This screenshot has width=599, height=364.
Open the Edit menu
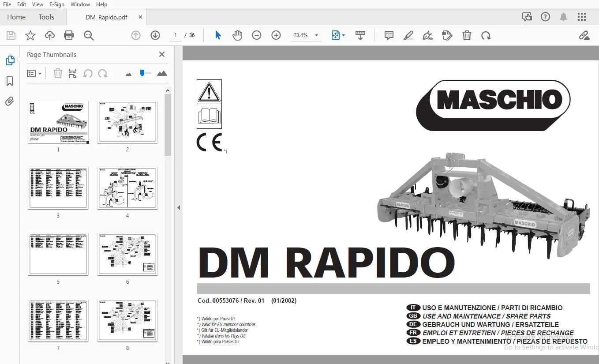pyautogui.click(x=22, y=4)
